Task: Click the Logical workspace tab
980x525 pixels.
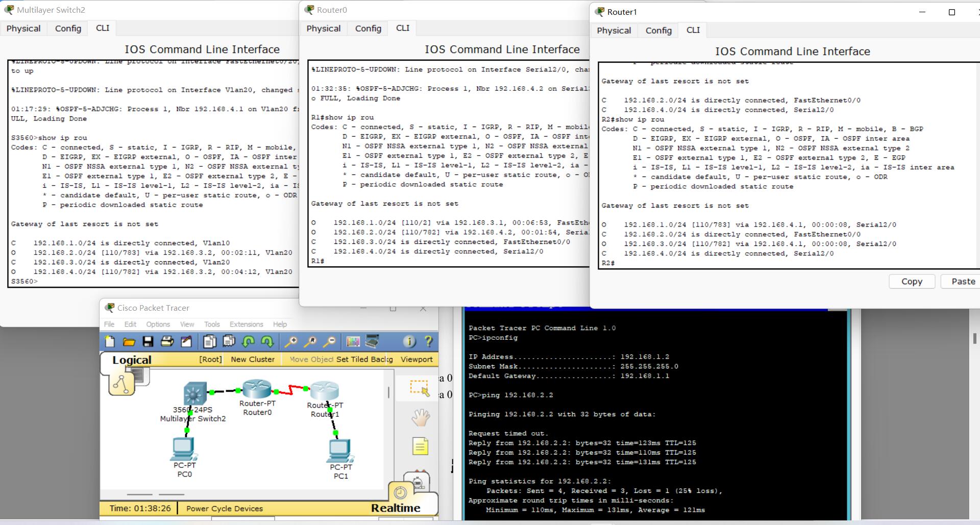Action: click(x=132, y=360)
